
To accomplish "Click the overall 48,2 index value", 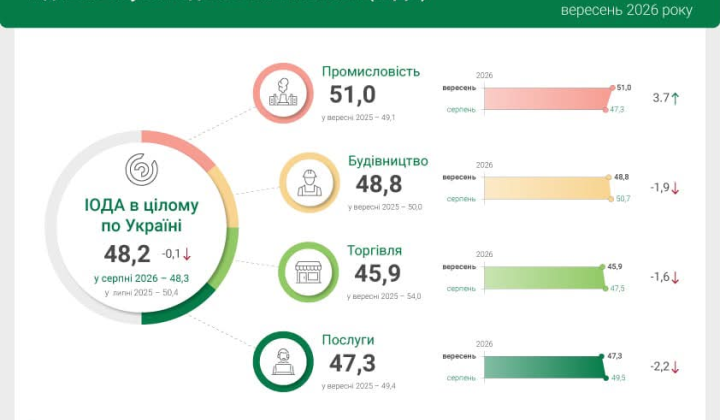I will coord(127,254).
